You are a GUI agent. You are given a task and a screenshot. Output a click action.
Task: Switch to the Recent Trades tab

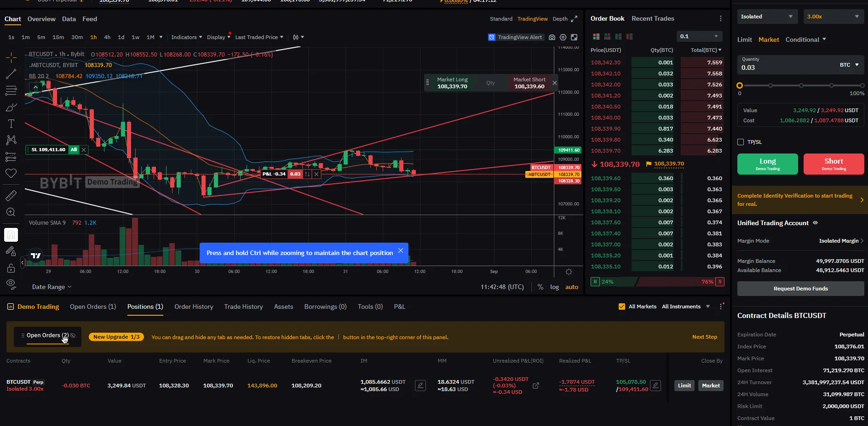pyautogui.click(x=653, y=18)
